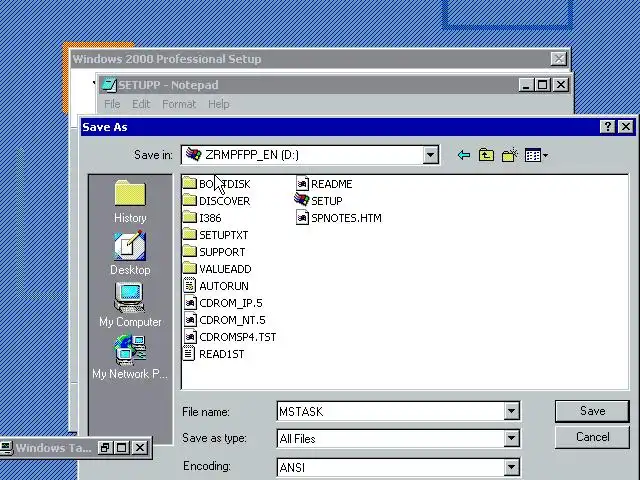Expand the Encoding dropdown
Viewport: 640px width, 480px height.
pos(511,467)
